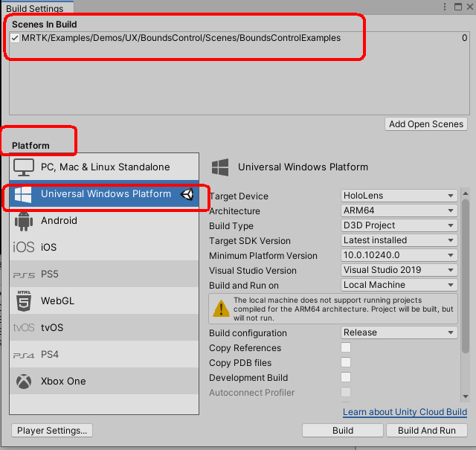Click the settings scrollbar up arrow
Image resolution: width=476 pixels, height=450 pixels.
[466, 193]
